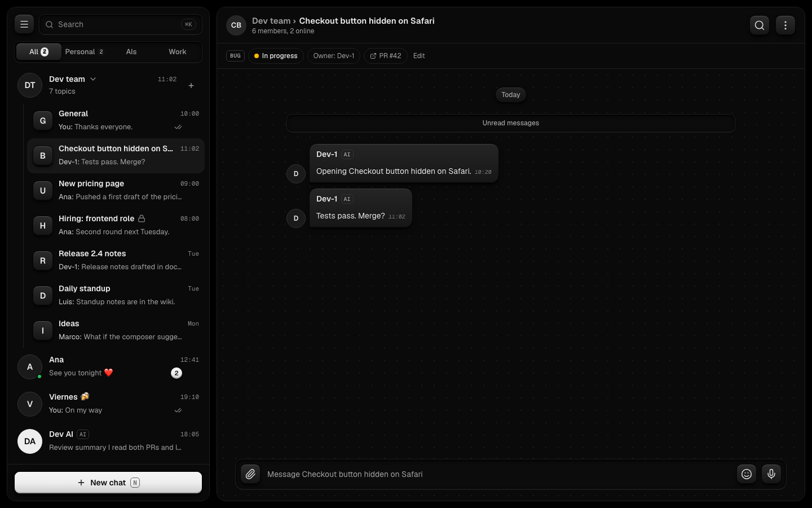Search messages with header magnifier icon

pyautogui.click(x=760, y=25)
